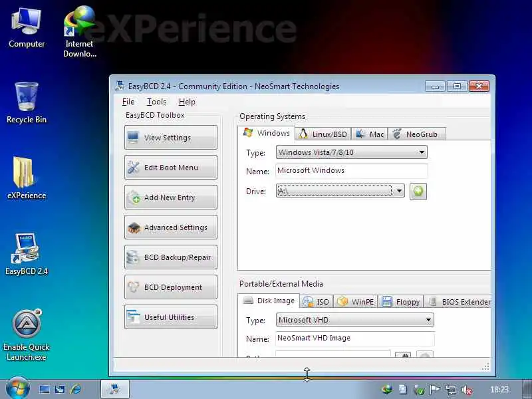Open BCD Backup/Repair
The width and height of the screenshot is (532, 399).
coord(171,257)
